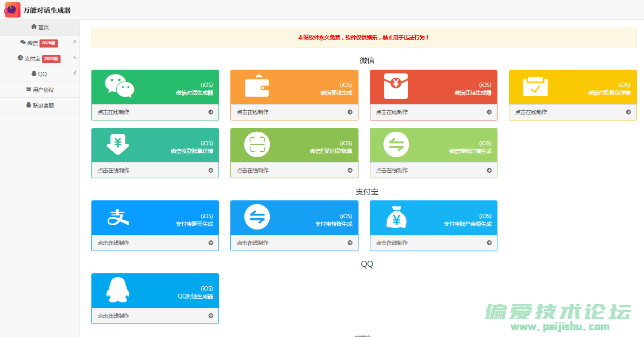The width and height of the screenshot is (644, 337).
Task: Click the arrow button under QQ对话生成器
Action: coord(211,316)
